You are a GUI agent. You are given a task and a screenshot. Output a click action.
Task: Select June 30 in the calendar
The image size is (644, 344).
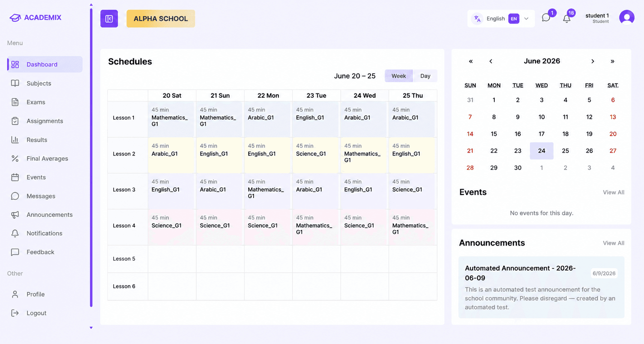[518, 167]
